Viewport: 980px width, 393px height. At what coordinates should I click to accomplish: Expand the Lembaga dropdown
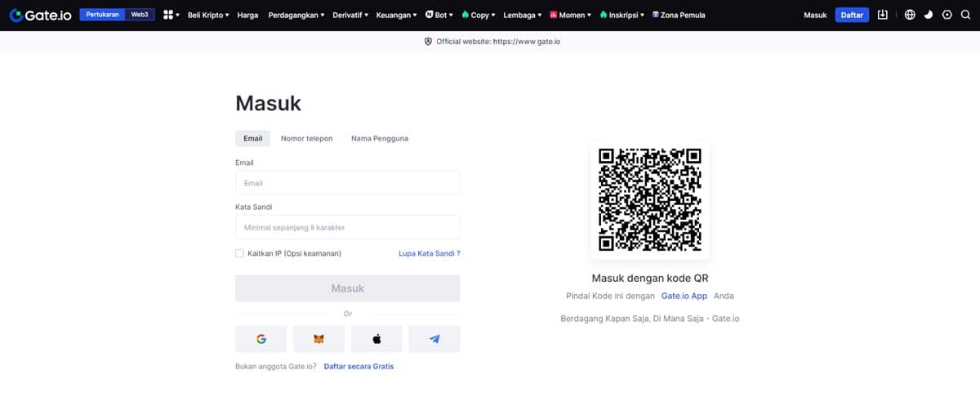click(523, 15)
